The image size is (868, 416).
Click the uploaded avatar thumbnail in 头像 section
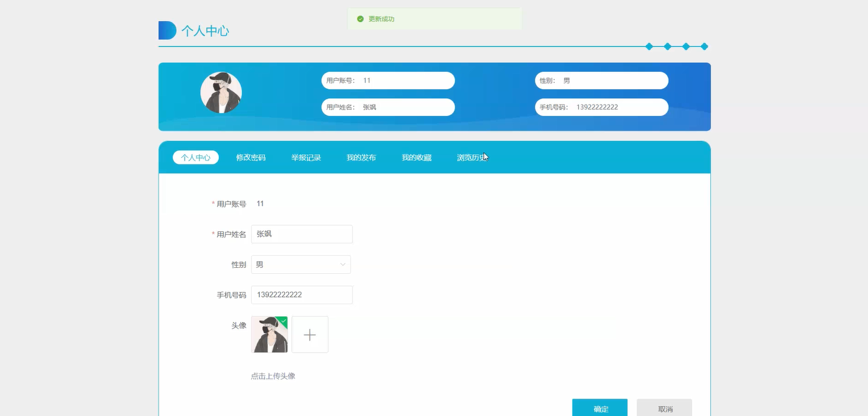point(269,334)
